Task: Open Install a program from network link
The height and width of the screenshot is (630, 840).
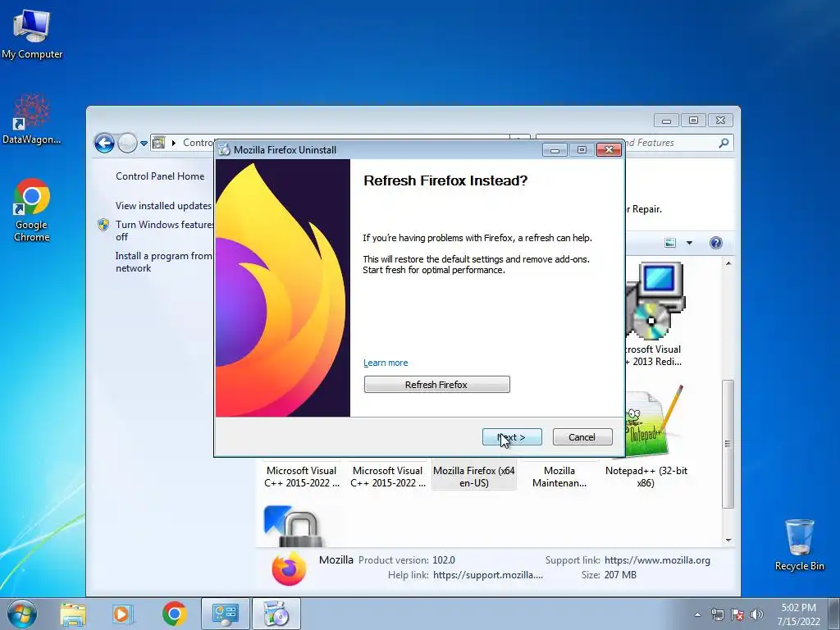Action: point(163,262)
